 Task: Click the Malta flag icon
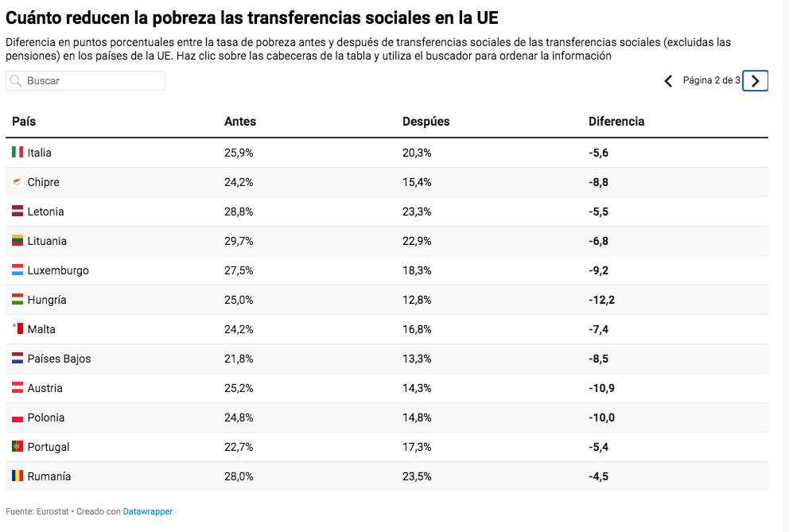(17, 329)
